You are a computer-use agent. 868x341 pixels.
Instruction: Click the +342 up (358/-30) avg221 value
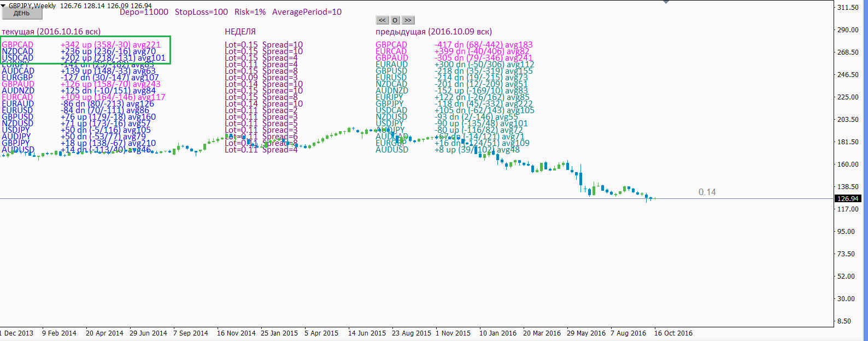click(110, 45)
